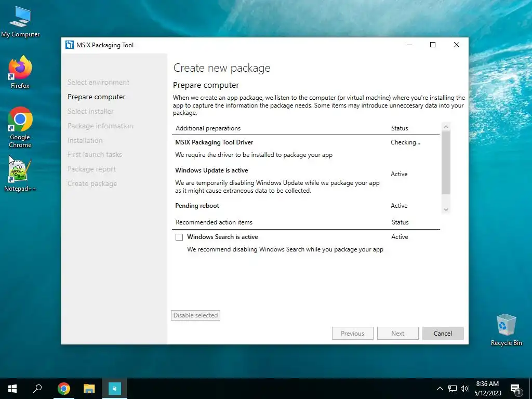Show hidden system tray icons
The height and width of the screenshot is (399, 532).
click(440, 389)
